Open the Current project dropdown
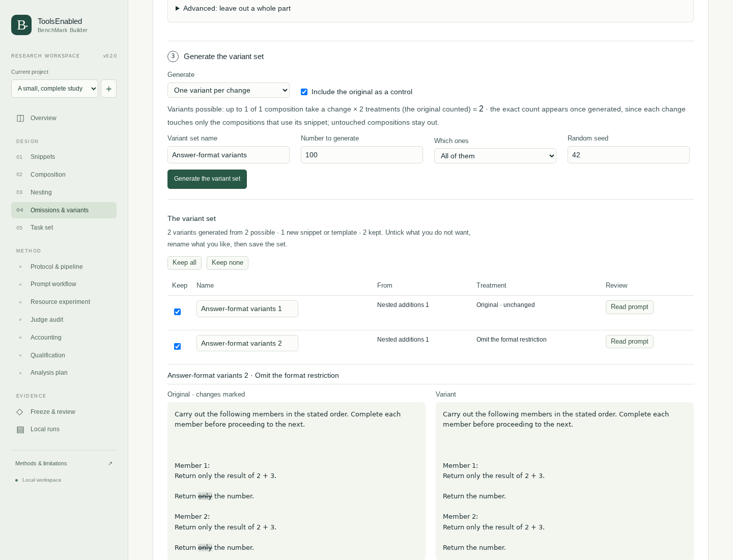 coord(54,89)
